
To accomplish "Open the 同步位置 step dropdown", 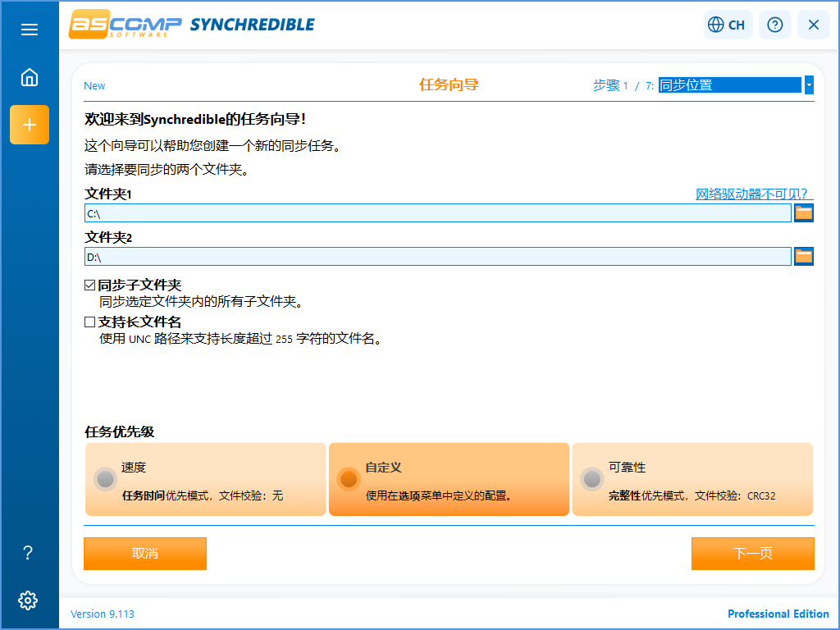I will [809, 84].
